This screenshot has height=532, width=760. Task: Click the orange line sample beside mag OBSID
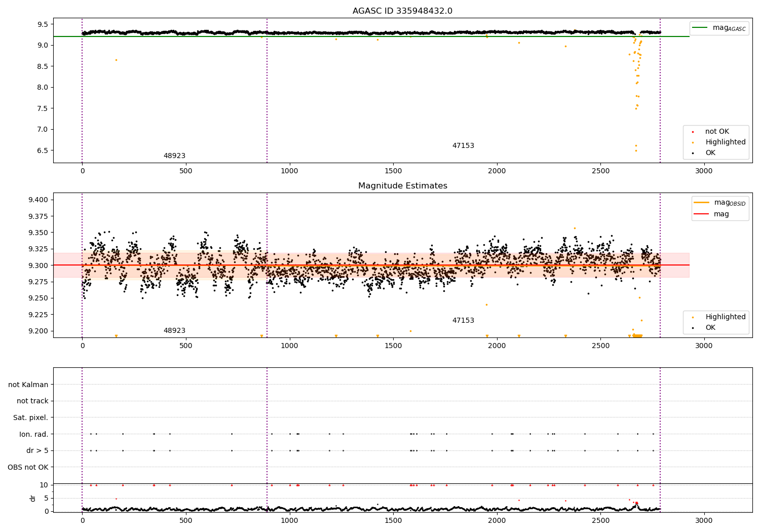[701, 203]
